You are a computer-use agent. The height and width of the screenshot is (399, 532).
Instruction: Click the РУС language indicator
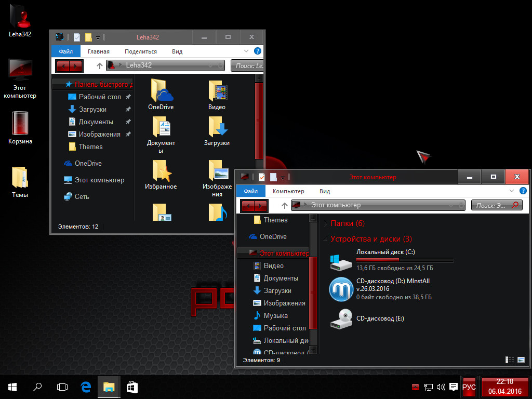point(469,387)
